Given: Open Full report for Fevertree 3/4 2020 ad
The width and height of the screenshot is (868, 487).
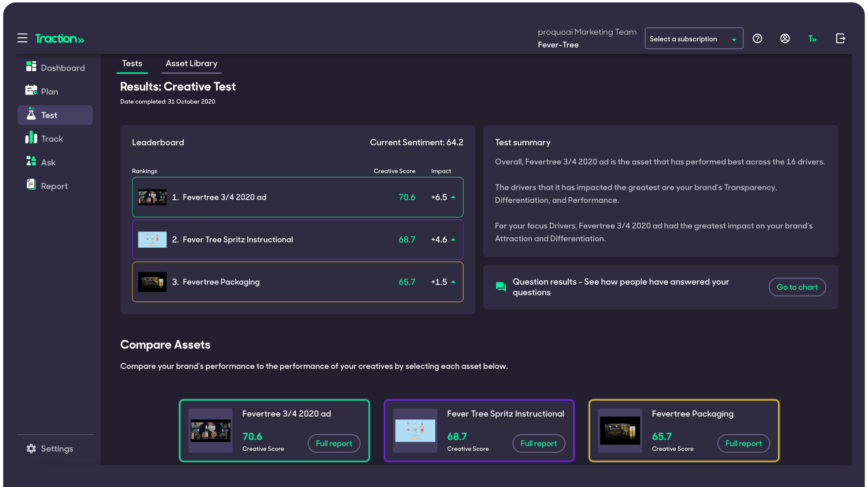Looking at the screenshot, I should point(334,443).
